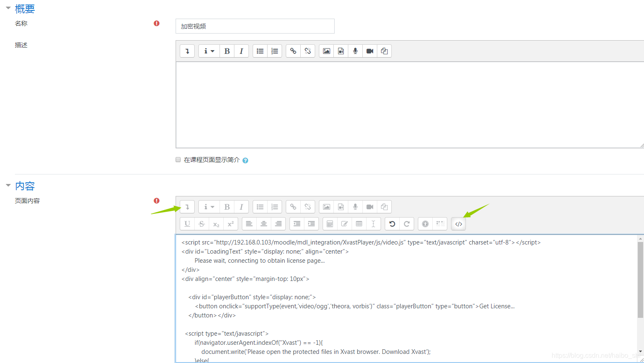Insert link in page content editor
The height and width of the screenshot is (363, 644).
(x=293, y=207)
